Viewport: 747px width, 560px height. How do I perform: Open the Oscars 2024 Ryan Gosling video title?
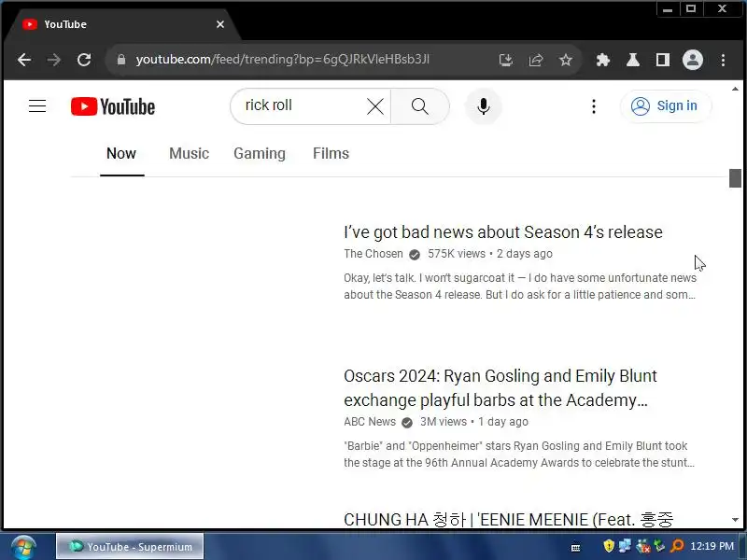point(500,388)
